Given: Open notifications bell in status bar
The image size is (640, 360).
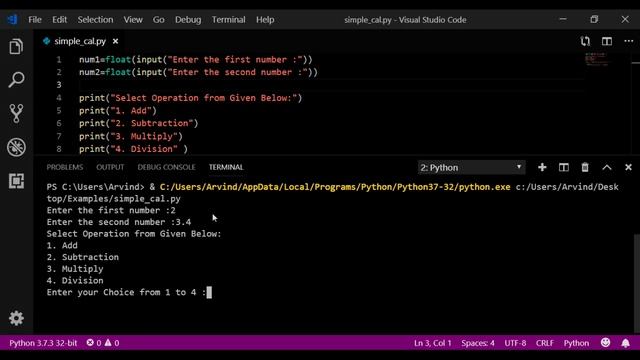Looking at the screenshot, I should 625,343.
